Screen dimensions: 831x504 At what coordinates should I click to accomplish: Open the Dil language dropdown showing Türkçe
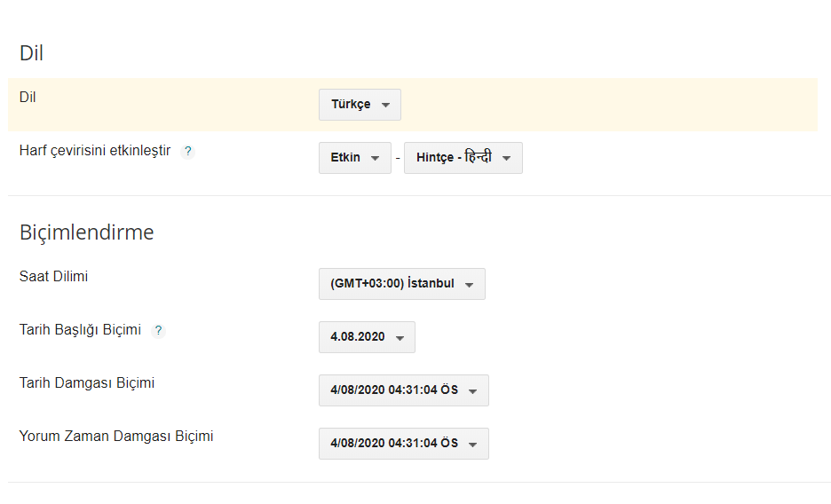pos(360,105)
